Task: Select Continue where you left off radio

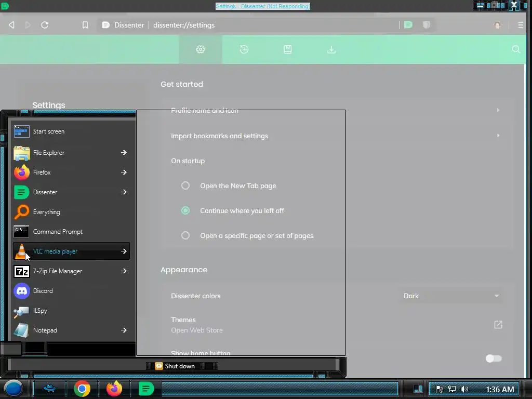Action: (x=185, y=211)
